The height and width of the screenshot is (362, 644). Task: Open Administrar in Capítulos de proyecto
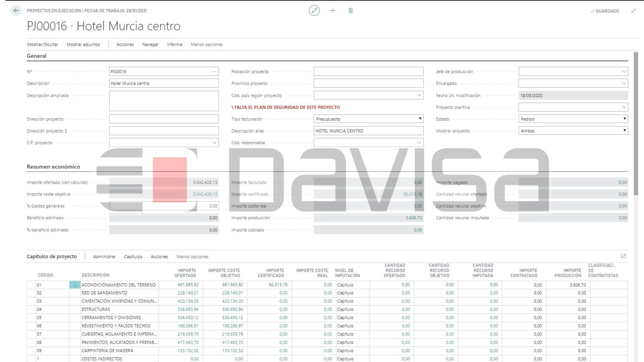click(104, 256)
